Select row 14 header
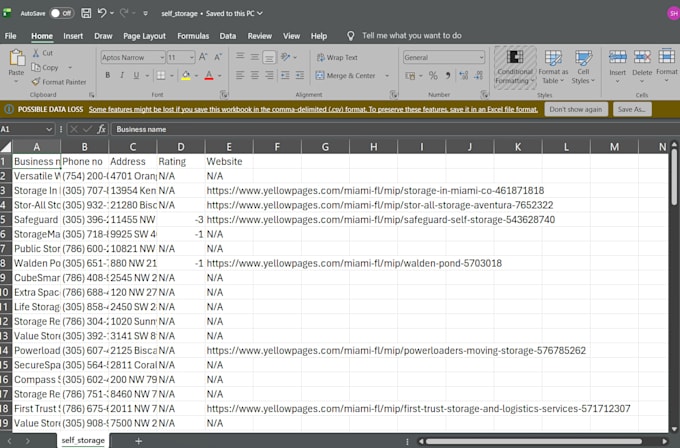The width and height of the screenshot is (680, 448). [x=5, y=350]
